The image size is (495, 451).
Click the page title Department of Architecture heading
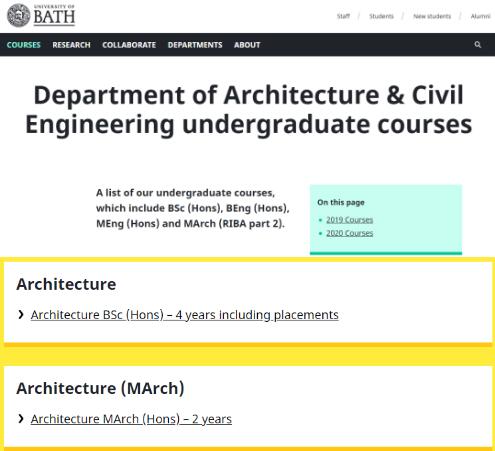click(x=248, y=110)
